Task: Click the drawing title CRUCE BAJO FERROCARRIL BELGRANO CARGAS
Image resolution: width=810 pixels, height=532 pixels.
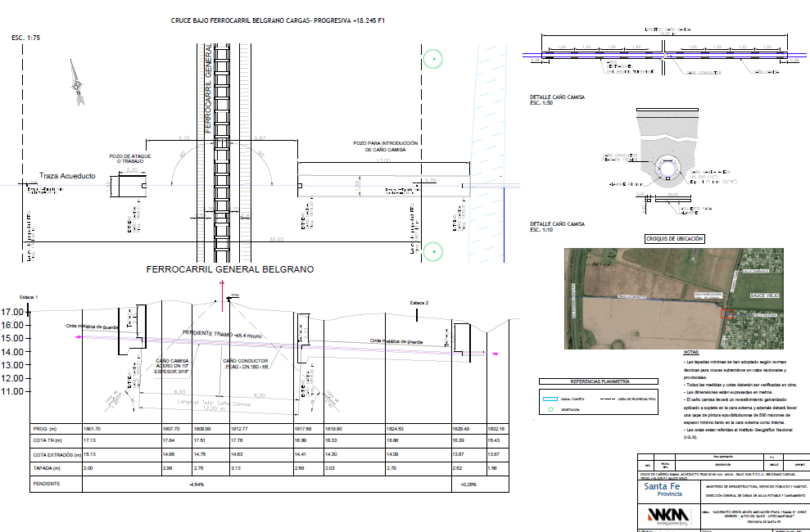Action: point(278,20)
